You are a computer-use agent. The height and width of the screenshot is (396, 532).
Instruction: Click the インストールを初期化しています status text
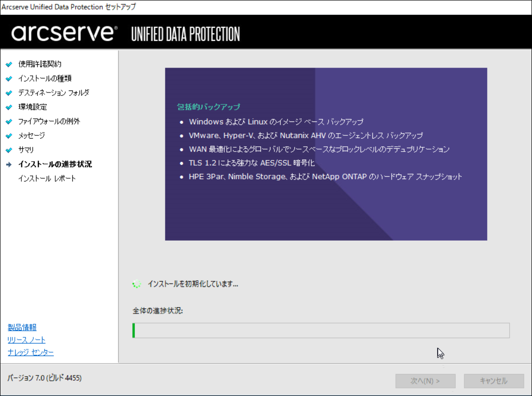click(x=193, y=284)
